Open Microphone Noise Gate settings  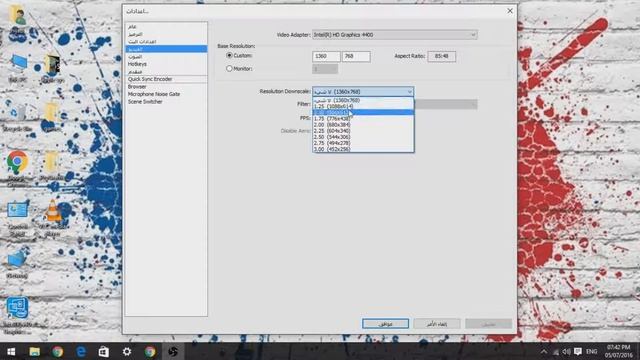[x=166, y=94]
